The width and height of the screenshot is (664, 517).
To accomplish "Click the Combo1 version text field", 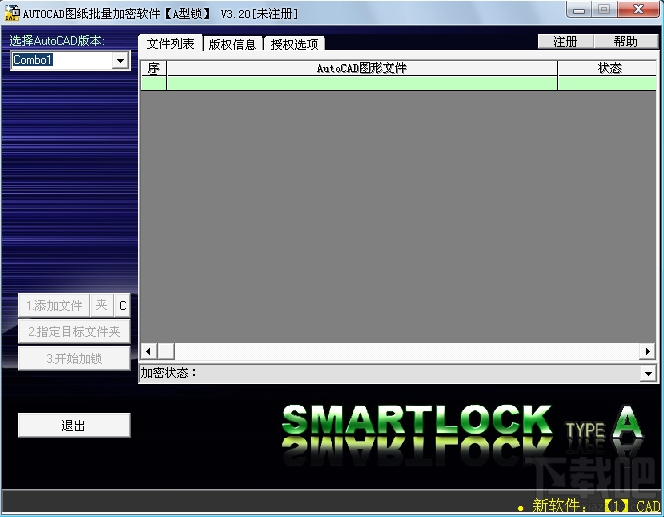I will 62,60.
